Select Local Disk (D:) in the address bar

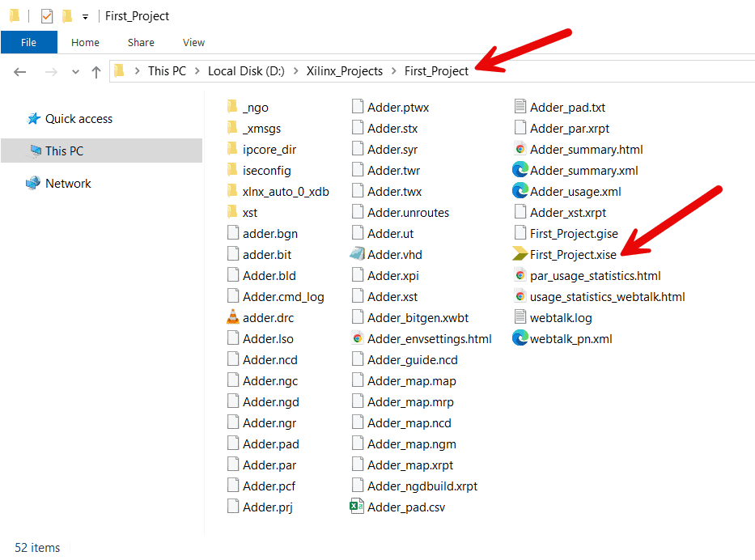pos(245,71)
